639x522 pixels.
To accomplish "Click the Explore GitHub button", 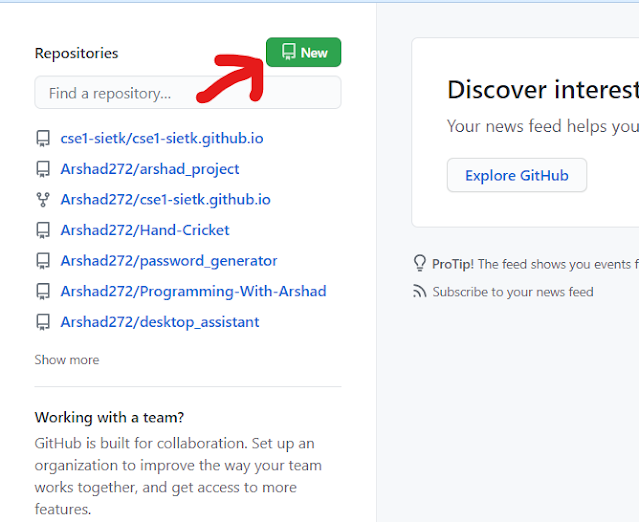I will coord(516,175).
